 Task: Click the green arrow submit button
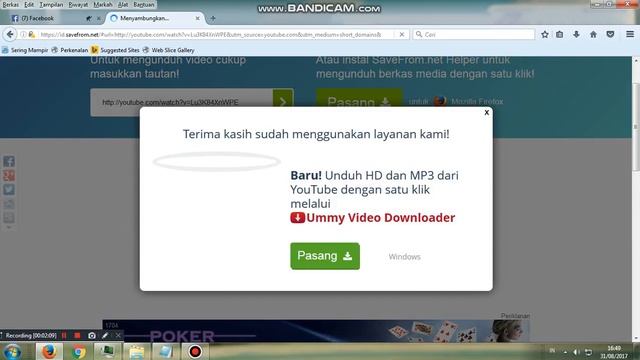(x=283, y=102)
